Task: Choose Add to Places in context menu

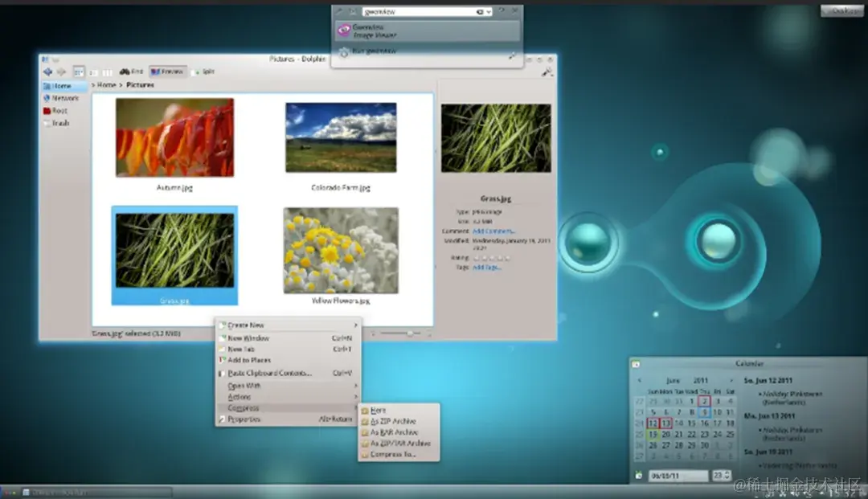Action: pyautogui.click(x=288, y=360)
